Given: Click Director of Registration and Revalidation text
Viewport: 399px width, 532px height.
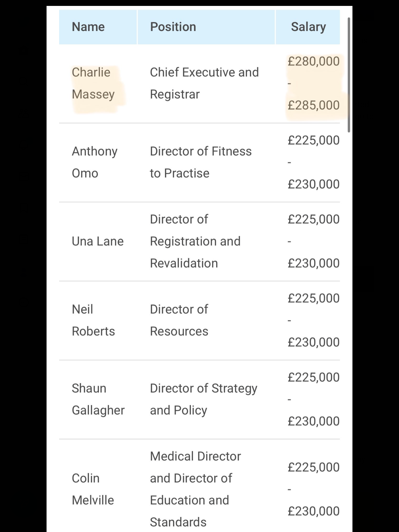Looking at the screenshot, I should [195, 241].
